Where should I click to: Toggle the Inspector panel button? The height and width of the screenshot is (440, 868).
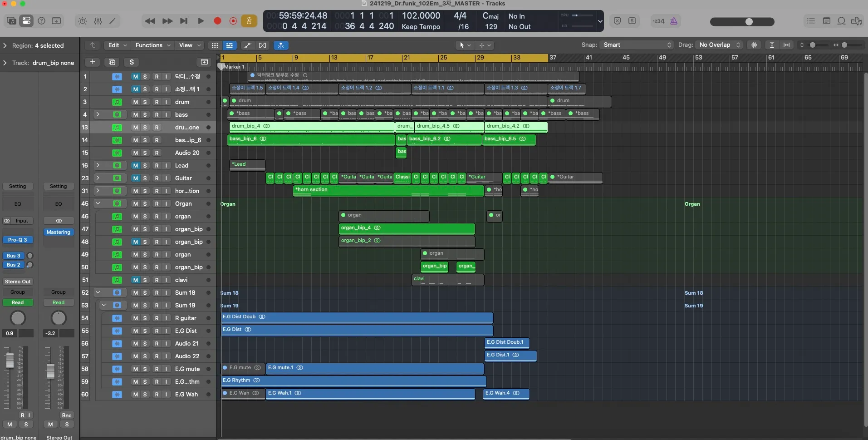tap(26, 21)
